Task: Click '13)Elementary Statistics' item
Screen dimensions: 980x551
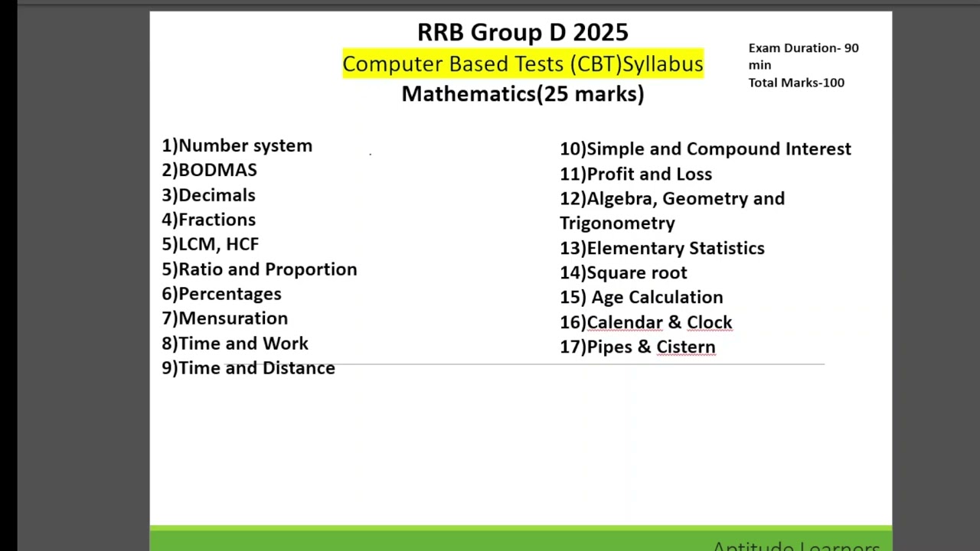Action: [662, 248]
